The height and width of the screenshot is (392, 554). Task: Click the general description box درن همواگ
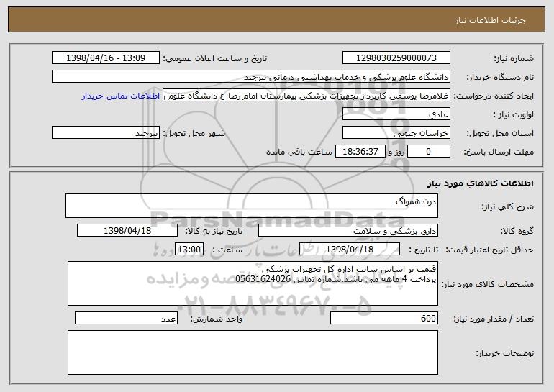tap(252, 206)
